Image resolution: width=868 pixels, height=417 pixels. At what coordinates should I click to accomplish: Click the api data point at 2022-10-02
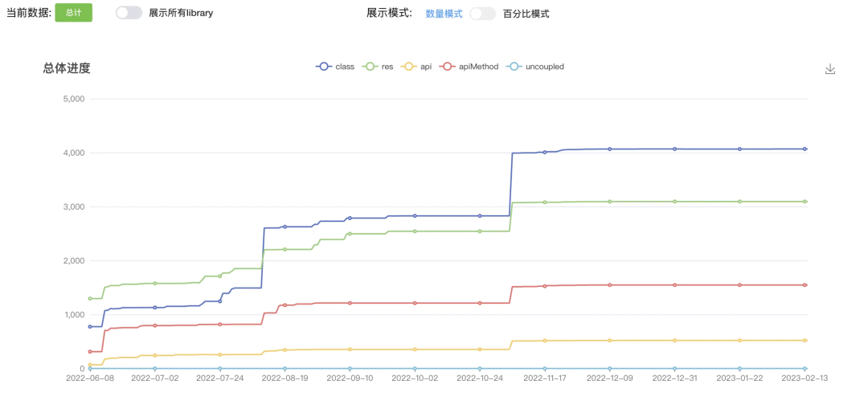tap(415, 349)
